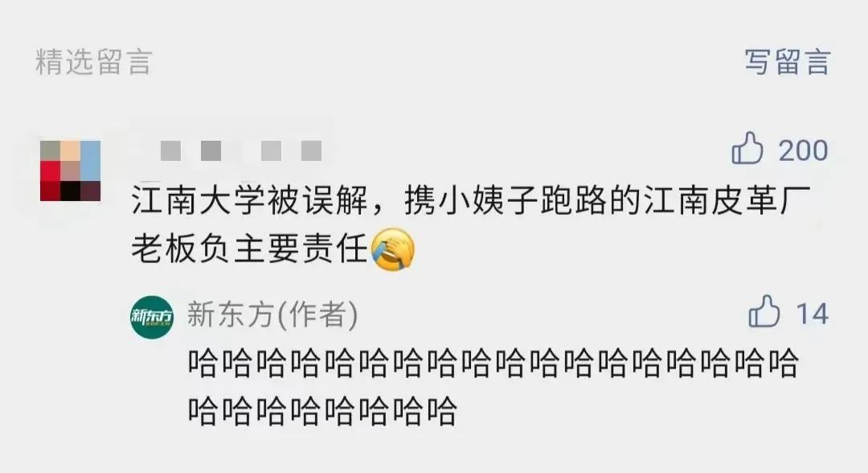The image size is (868, 473).
Task: Open the green 新东方 logo avatar
Action: [152, 318]
